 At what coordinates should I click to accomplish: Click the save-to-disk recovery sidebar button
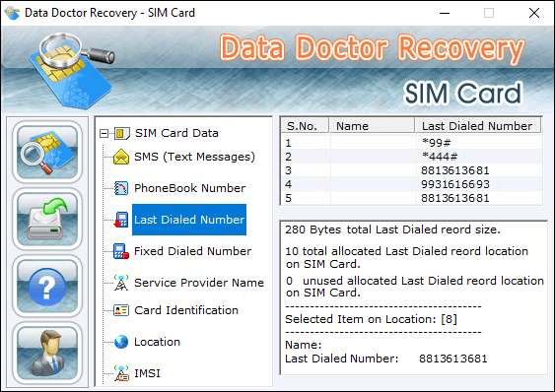pyautogui.click(x=47, y=219)
